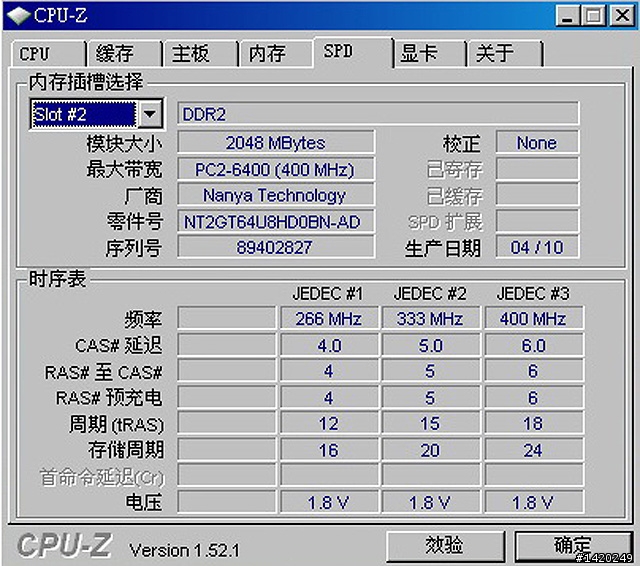
Task: Click the JEDEC #3 column header
Action: (533, 294)
